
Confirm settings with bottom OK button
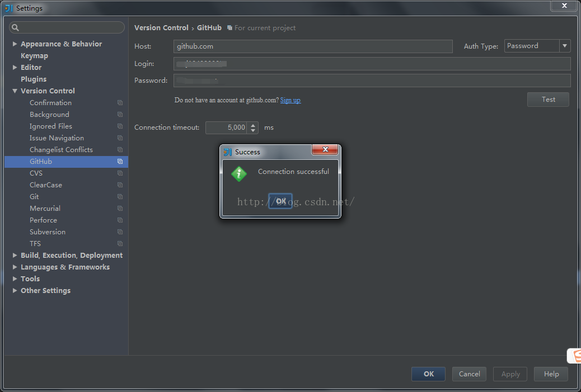coord(428,374)
